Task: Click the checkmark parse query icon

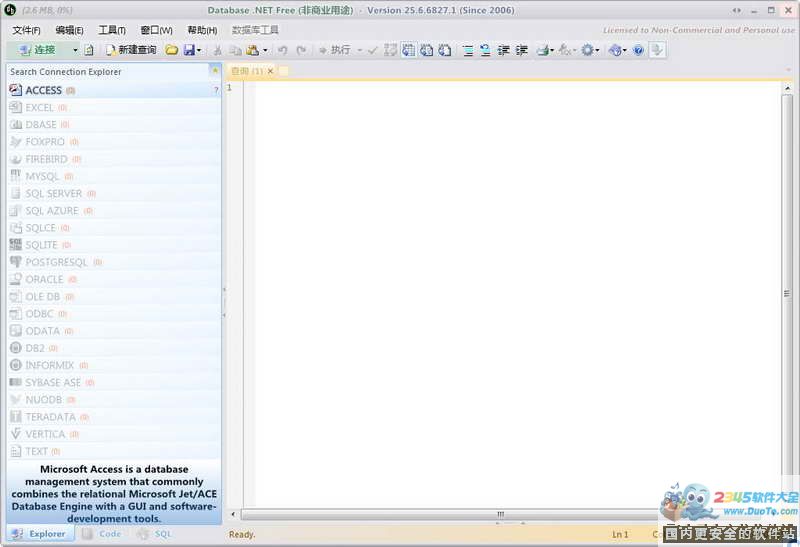Action: (373, 50)
